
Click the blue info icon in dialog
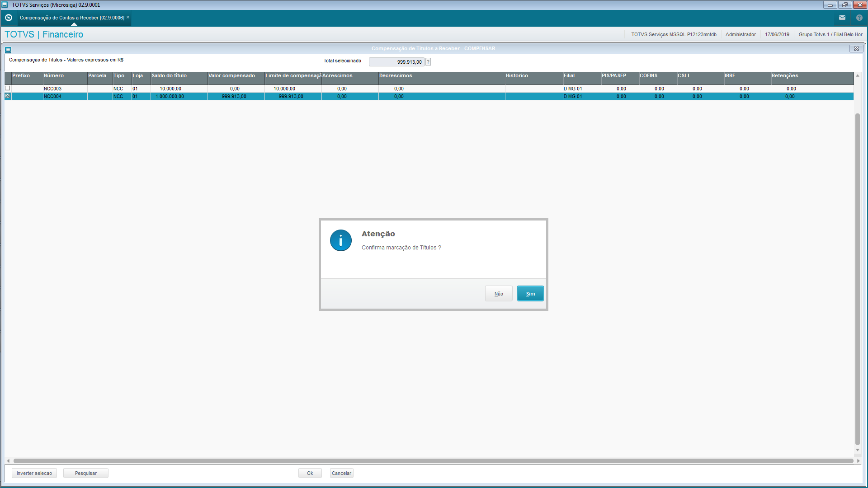pos(340,240)
